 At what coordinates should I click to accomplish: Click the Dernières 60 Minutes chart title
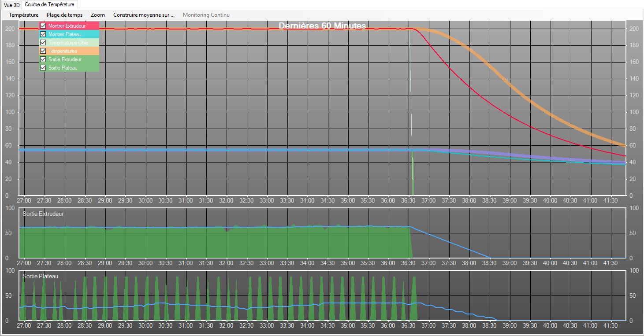coord(322,26)
